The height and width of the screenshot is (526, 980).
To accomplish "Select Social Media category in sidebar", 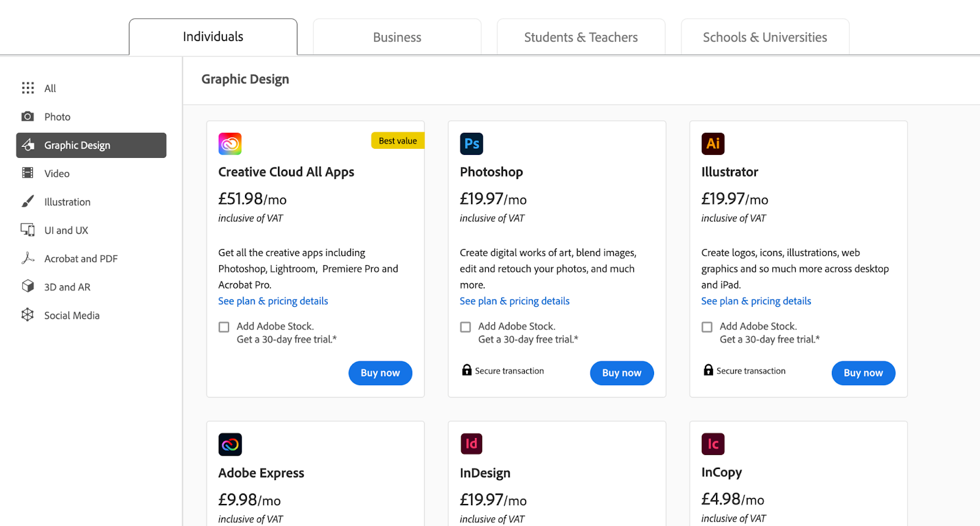I will tap(71, 315).
